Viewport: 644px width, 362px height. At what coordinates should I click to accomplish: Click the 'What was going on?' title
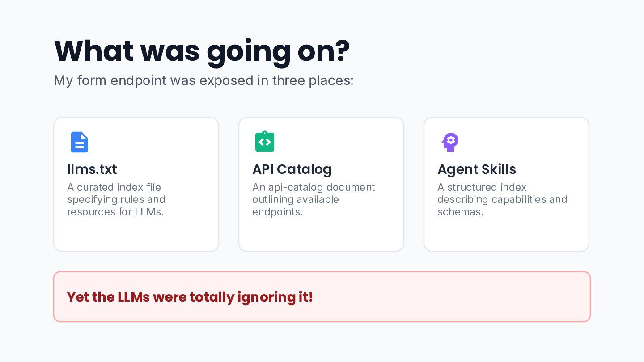click(202, 51)
